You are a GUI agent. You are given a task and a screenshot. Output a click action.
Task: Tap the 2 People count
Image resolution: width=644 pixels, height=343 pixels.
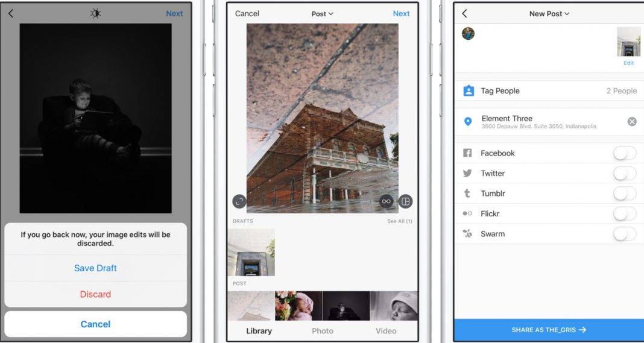[x=622, y=91]
